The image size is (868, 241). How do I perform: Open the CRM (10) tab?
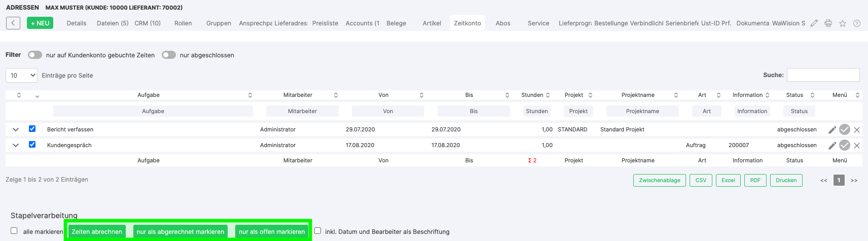tap(148, 23)
